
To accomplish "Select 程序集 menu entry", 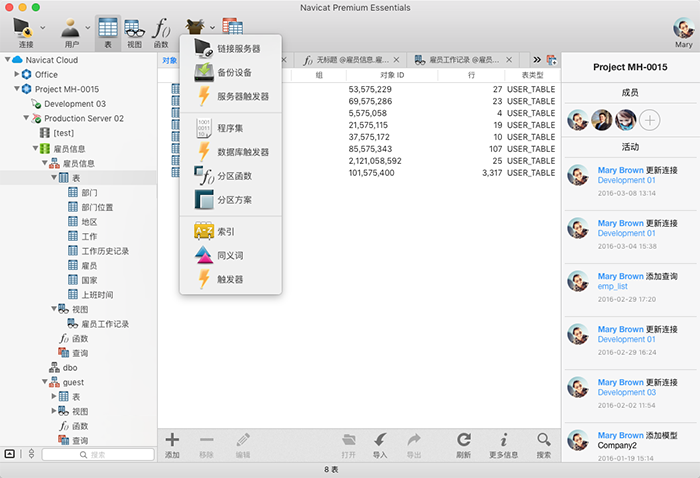I will pyautogui.click(x=230, y=128).
